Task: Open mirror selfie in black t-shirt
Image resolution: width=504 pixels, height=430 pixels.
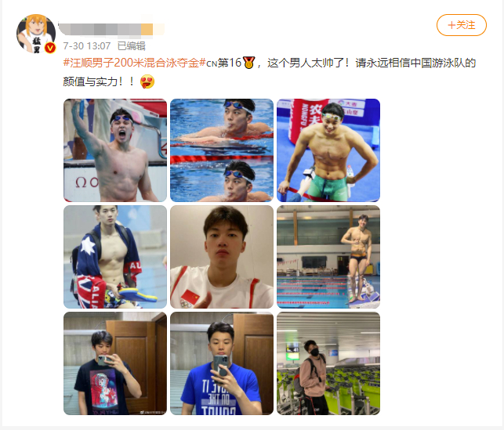Action: tap(115, 363)
